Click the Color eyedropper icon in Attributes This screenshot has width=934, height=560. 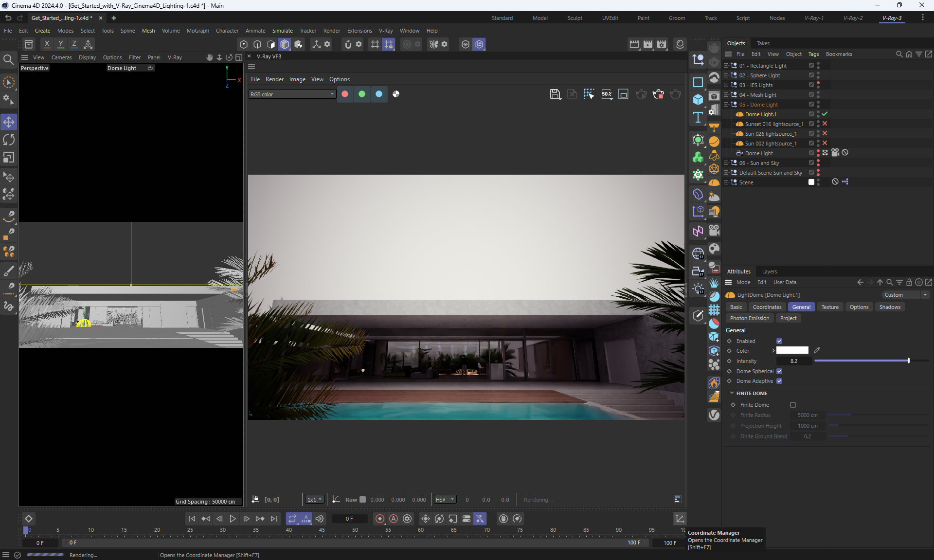[817, 350]
